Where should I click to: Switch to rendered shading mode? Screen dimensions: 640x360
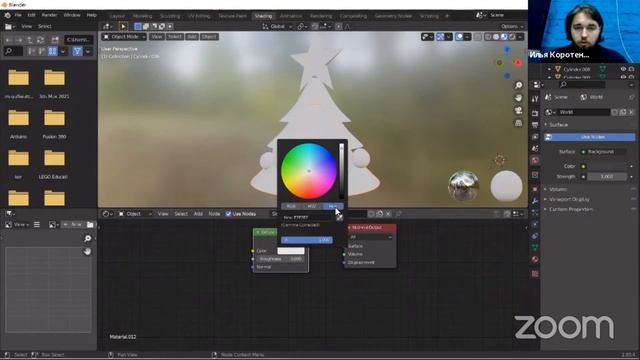[x=512, y=37]
